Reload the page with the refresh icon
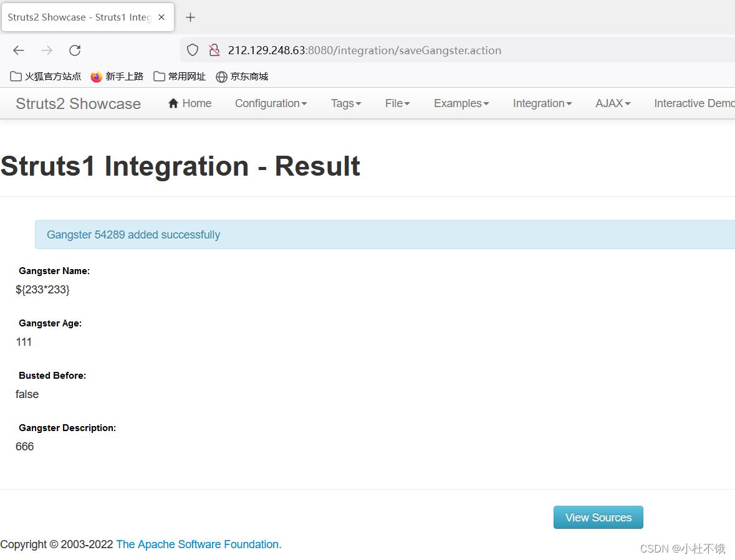The width and height of the screenshot is (735, 560). point(75,50)
